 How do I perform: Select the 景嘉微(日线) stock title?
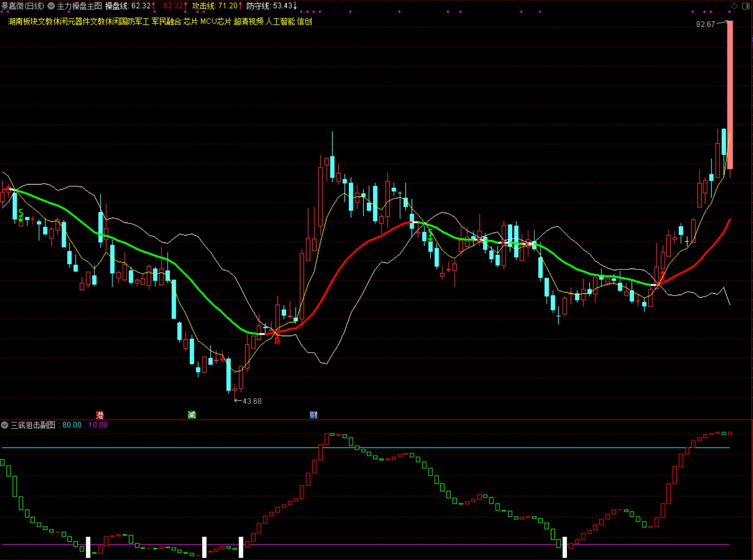point(23,6)
